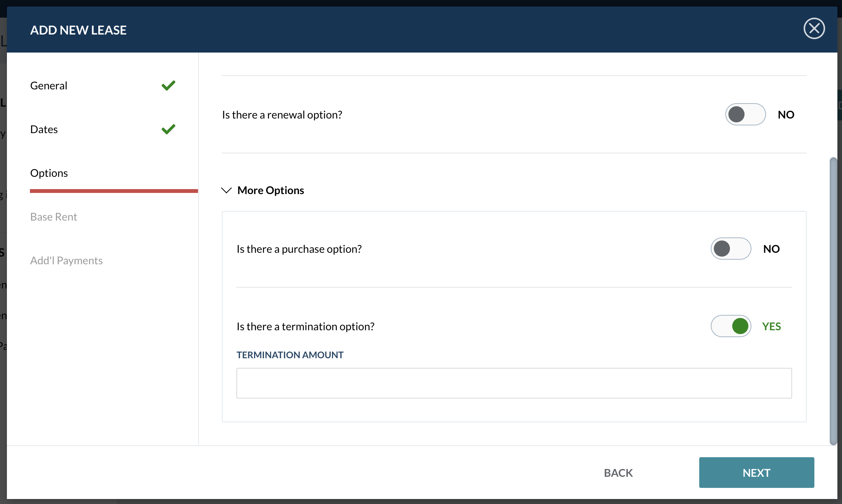Close the Add New Lease dialog
This screenshot has height=504, width=842.
pos(814,28)
